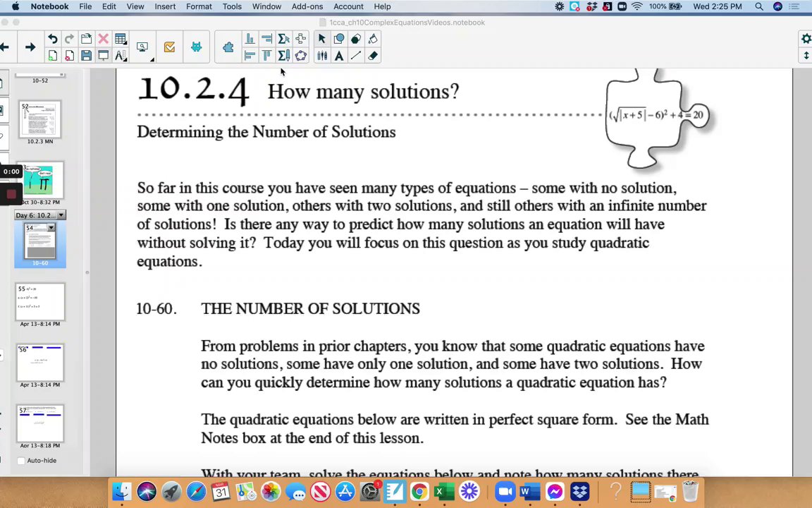Open the Insert menu

pyautogui.click(x=165, y=6)
